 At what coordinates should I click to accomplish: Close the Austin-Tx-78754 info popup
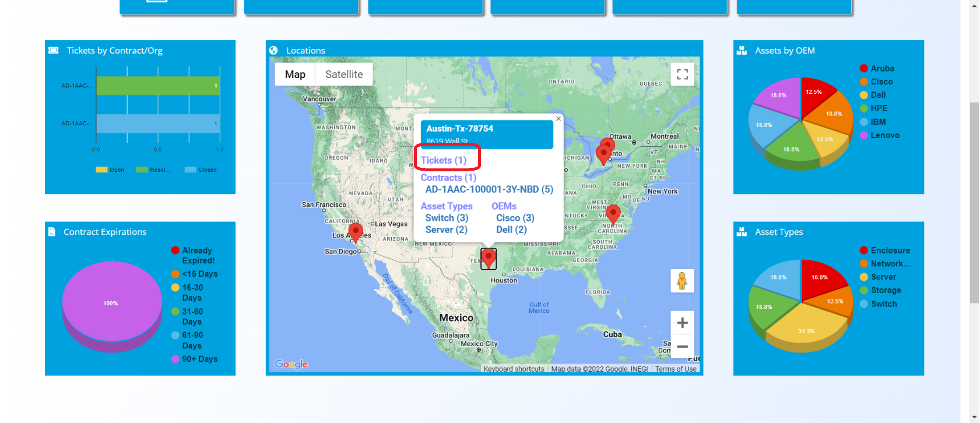tap(558, 118)
